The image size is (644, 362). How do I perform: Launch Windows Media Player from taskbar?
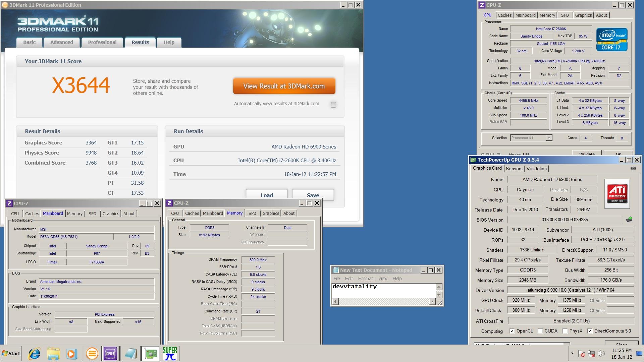click(71, 354)
